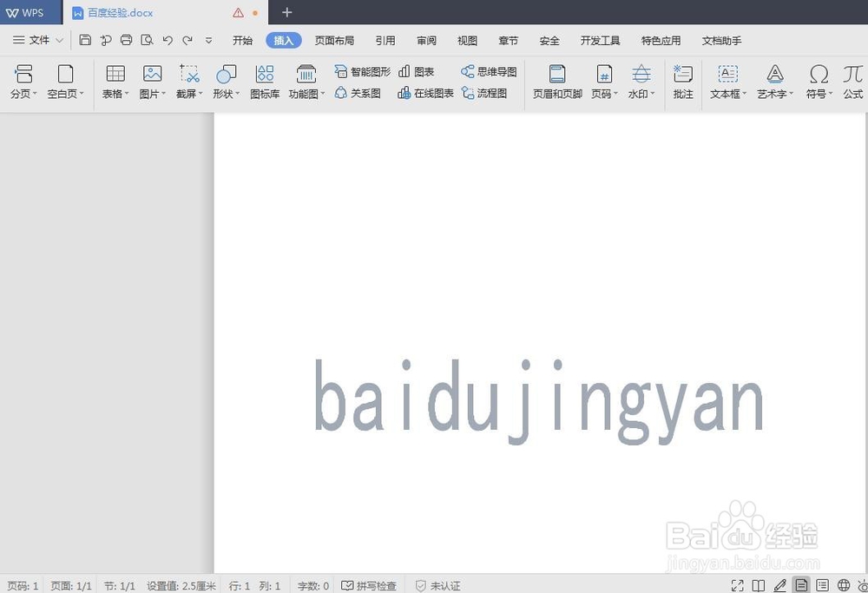Open function chart (功能图)
The height and width of the screenshot is (593, 868).
pos(306,82)
